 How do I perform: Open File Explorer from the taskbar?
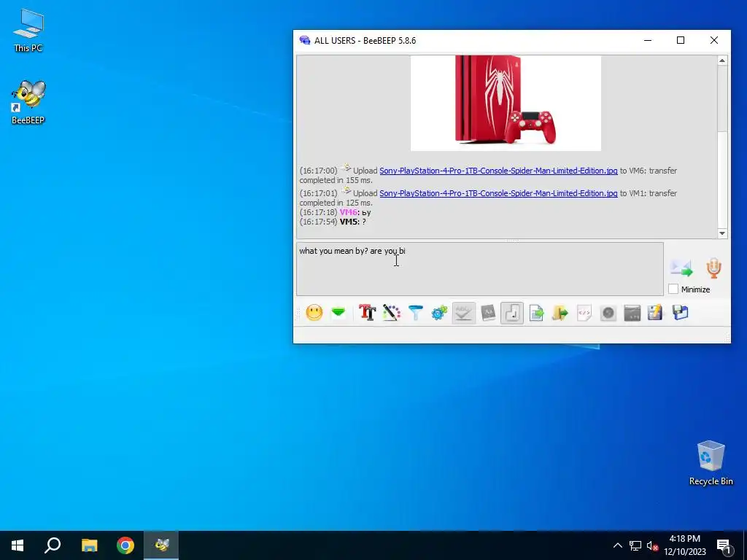[89, 545]
